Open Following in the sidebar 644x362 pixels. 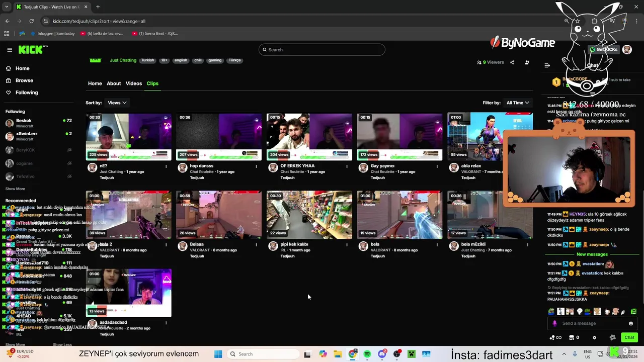coord(26,93)
